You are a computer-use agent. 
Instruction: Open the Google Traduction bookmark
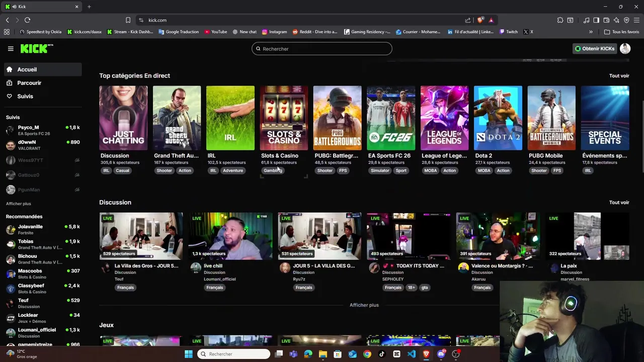tap(179, 32)
